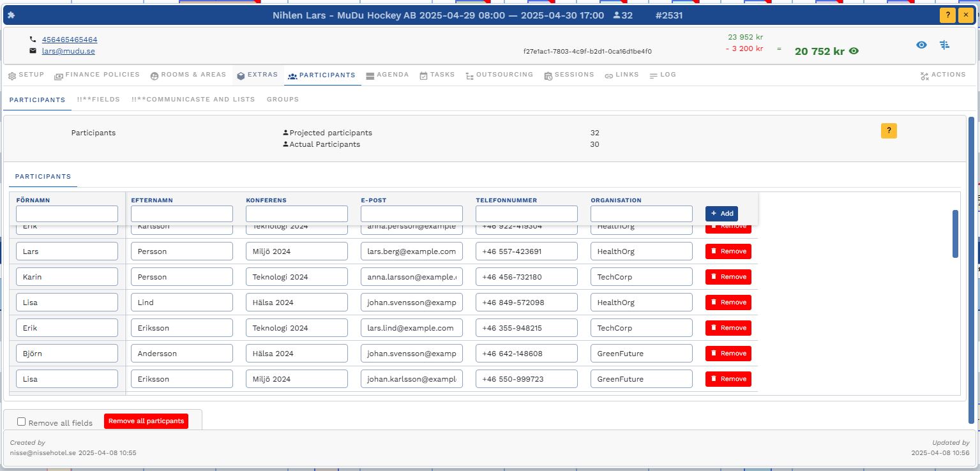
Task: Open the sliders settings icon in header
Action: (x=945, y=45)
